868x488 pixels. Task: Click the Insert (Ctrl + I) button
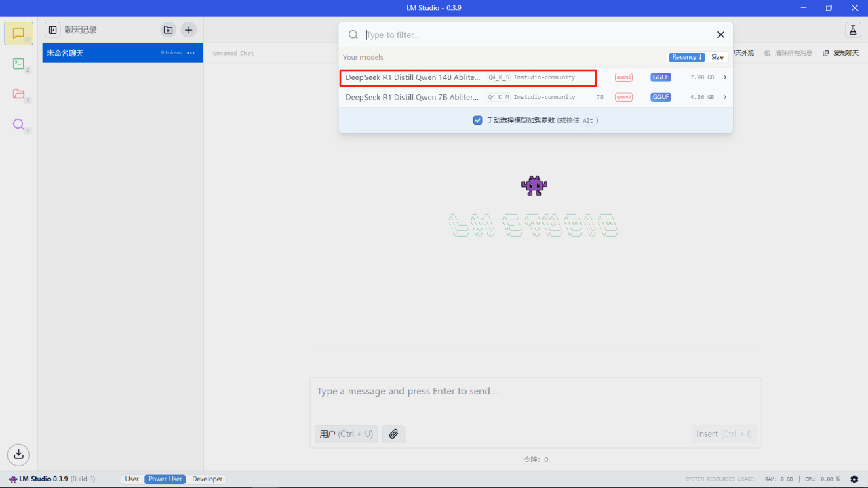(724, 434)
